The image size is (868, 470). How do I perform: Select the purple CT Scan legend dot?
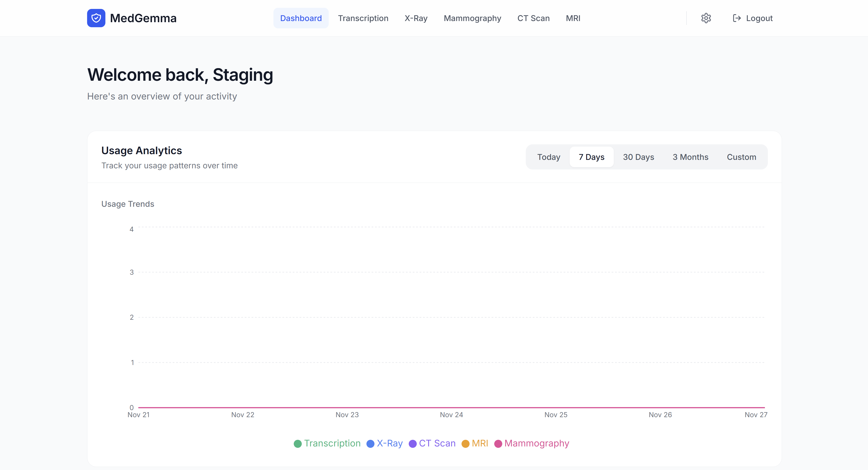tap(412, 444)
